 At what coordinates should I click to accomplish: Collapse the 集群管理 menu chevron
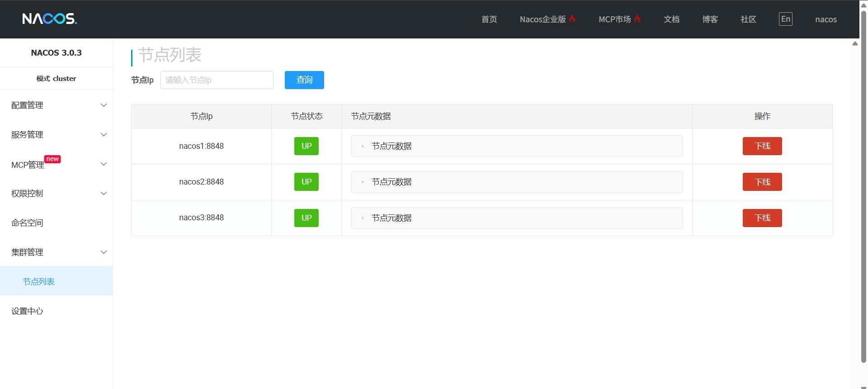(x=104, y=252)
